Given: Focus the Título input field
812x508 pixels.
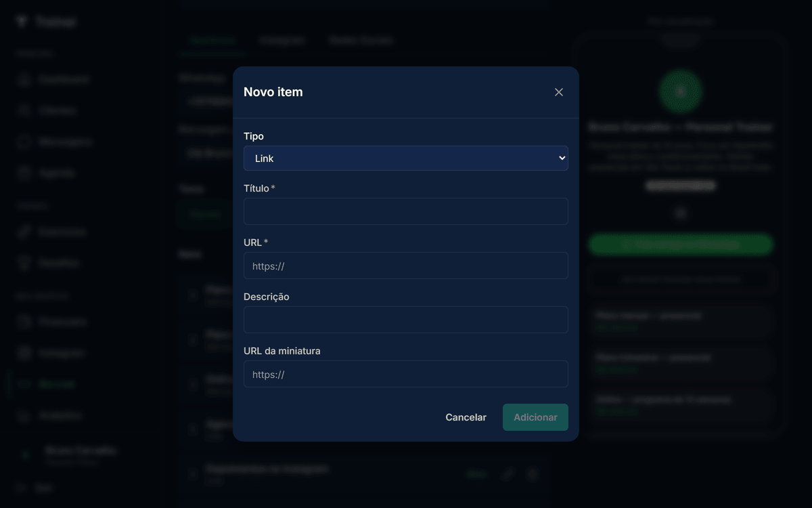Looking at the screenshot, I should click(x=406, y=211).
